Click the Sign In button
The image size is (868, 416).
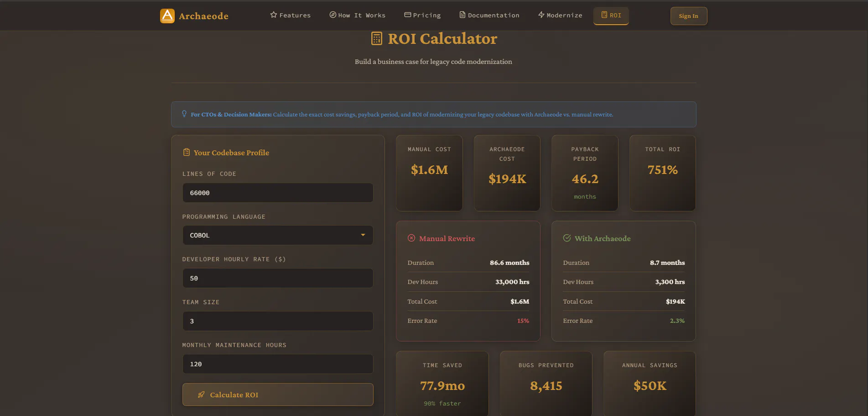(689, 16)
